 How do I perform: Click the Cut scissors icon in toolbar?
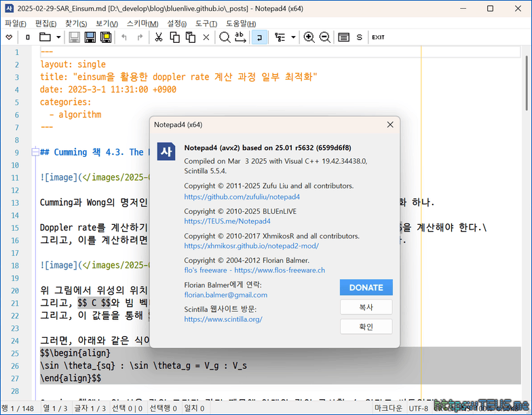[x=158, y=37]
